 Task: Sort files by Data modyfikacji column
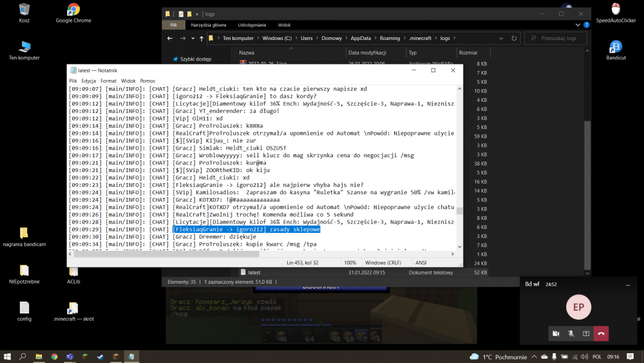point(367,53)
